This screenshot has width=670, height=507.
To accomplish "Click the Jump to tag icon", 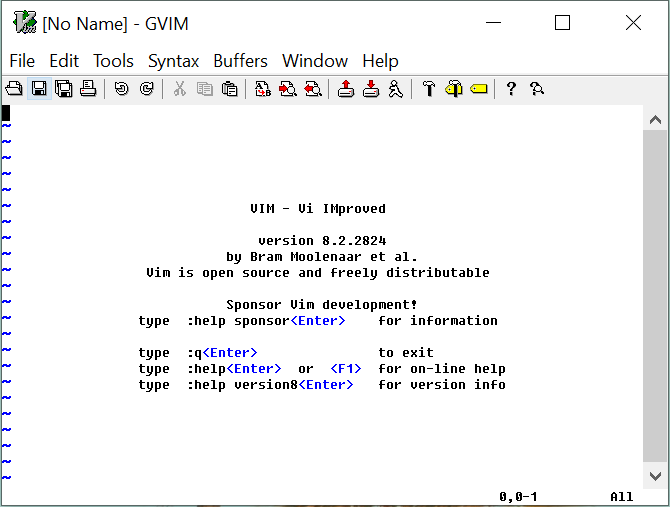I will click(x=479, y=89).
